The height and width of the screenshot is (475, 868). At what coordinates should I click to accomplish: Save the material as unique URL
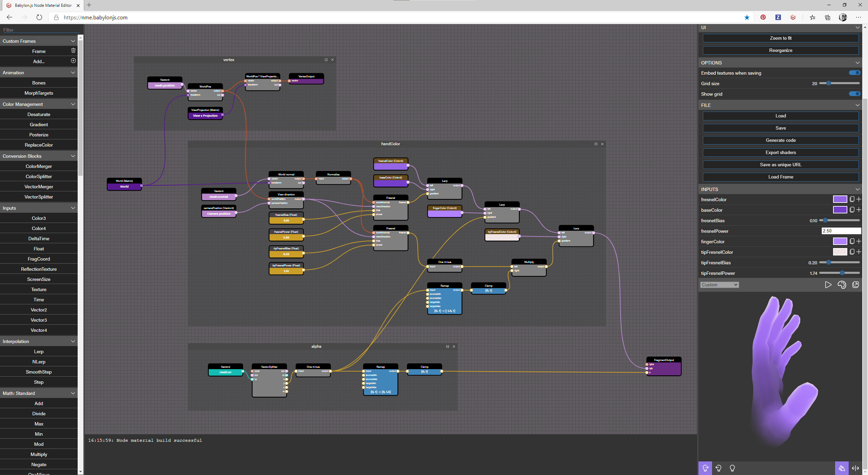pyautogui.click(x=780, y=165)
